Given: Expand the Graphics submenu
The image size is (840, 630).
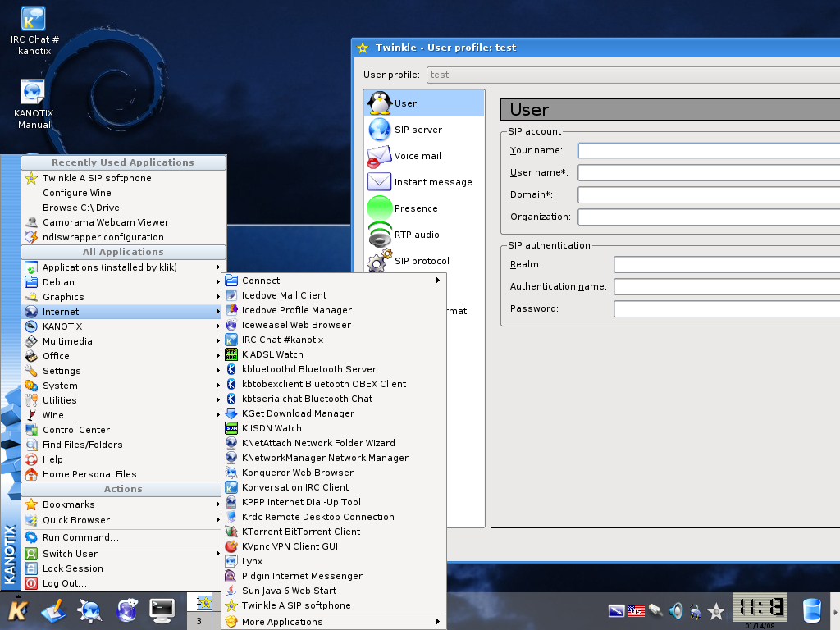Looking at the screenshot, I should pos(123,297).
